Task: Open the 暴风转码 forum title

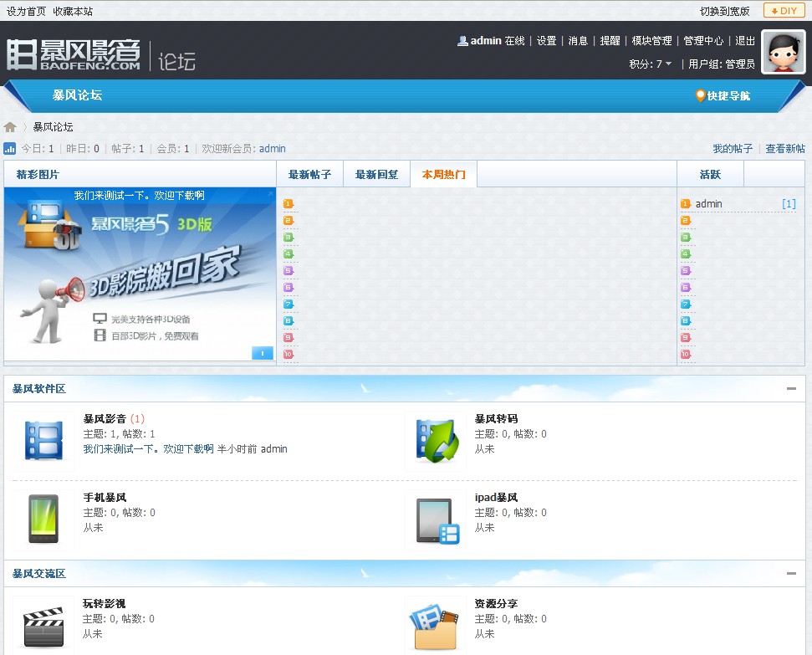Action: click(496, 419)
